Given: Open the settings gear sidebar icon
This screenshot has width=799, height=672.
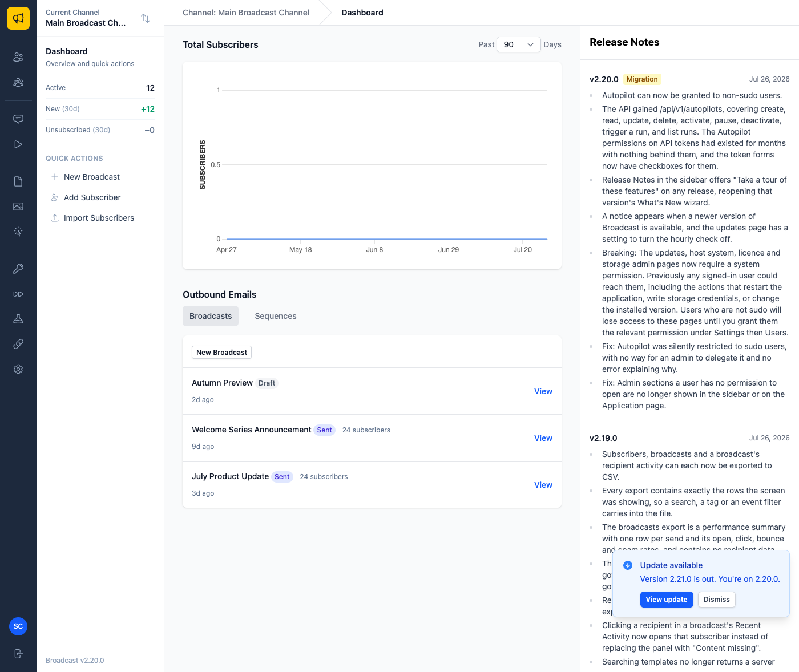Looking at the screenshot, I should point(18,369).
